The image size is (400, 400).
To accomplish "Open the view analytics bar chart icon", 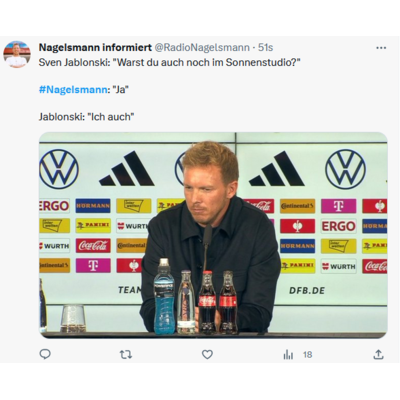I will 288,355.
